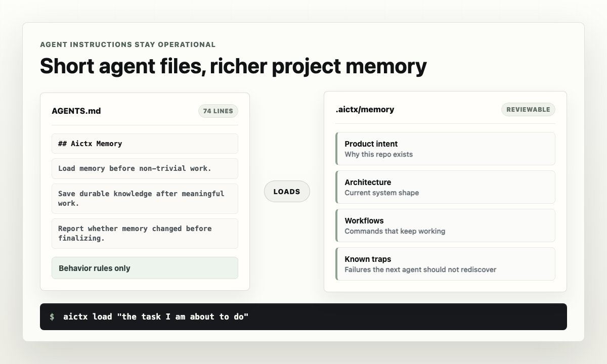607x364 pixels.
Task: Select 'Load memory before non-trivial work.' line
Action: (145, 168)
